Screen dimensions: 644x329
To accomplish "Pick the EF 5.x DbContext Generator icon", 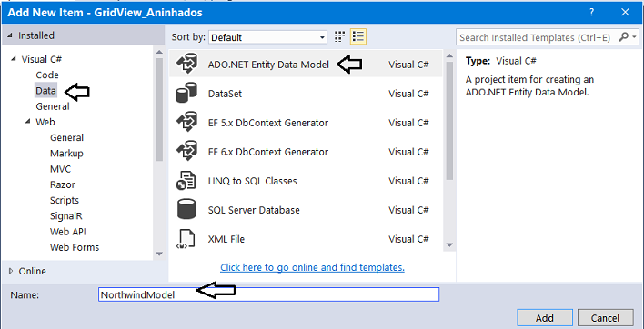I will click(186, 123).
